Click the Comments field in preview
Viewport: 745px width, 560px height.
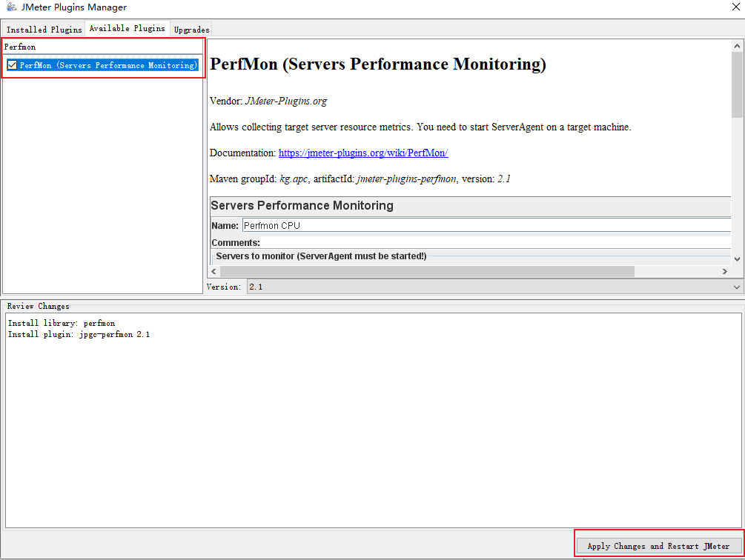tap(495, 242)
